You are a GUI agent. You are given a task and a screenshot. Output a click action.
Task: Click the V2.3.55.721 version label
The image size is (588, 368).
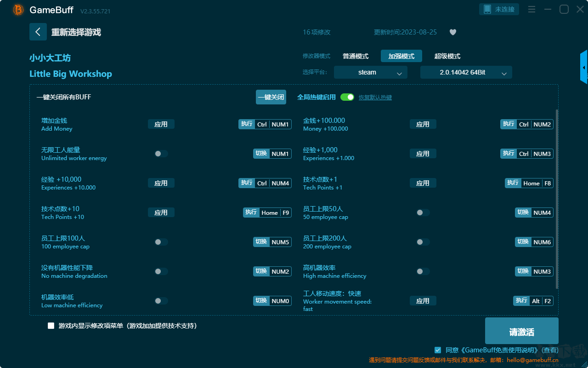[x=95, y=11]
